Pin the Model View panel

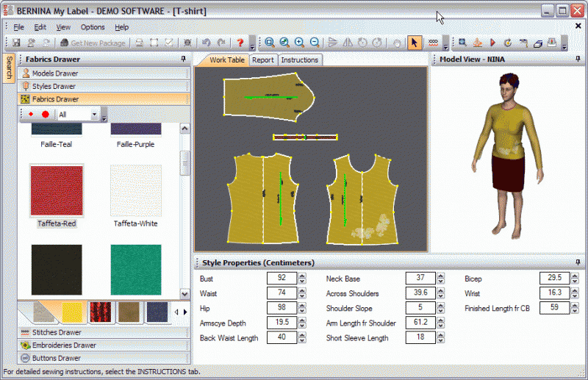point(578,59)
